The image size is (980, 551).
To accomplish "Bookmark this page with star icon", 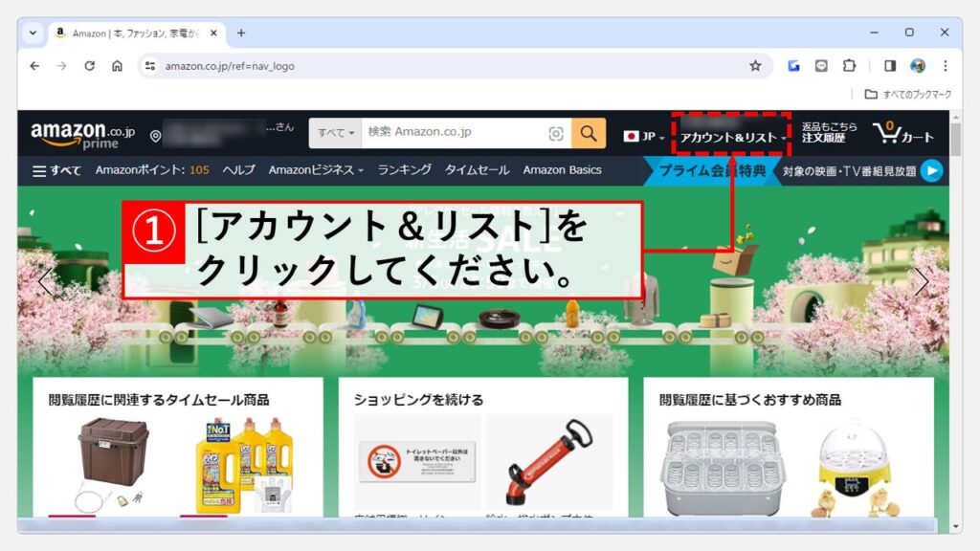I will (755, 66).
